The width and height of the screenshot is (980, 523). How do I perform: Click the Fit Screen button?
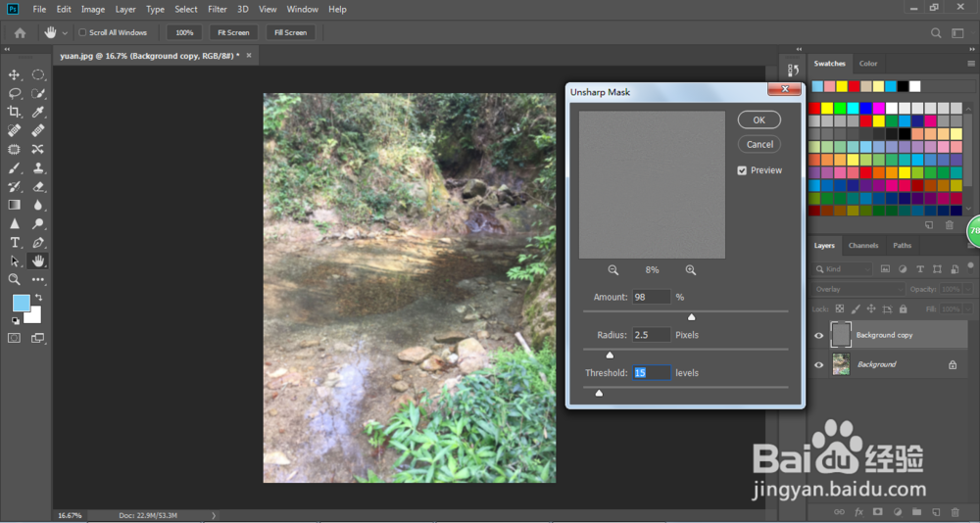point(233,32)
